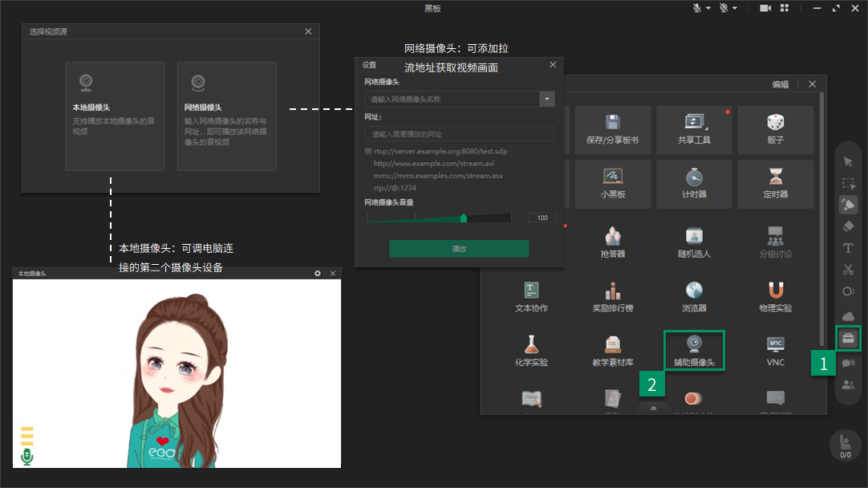The width and height of the screenshot is (868, 488).
Task: Choose the scissors tool in right toolbar
Action: pos(848,270)
